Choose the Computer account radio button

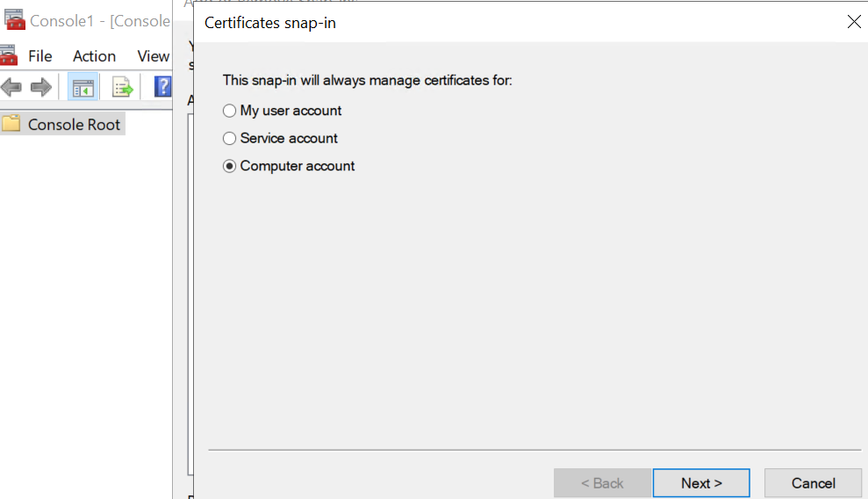click(230, 166)
